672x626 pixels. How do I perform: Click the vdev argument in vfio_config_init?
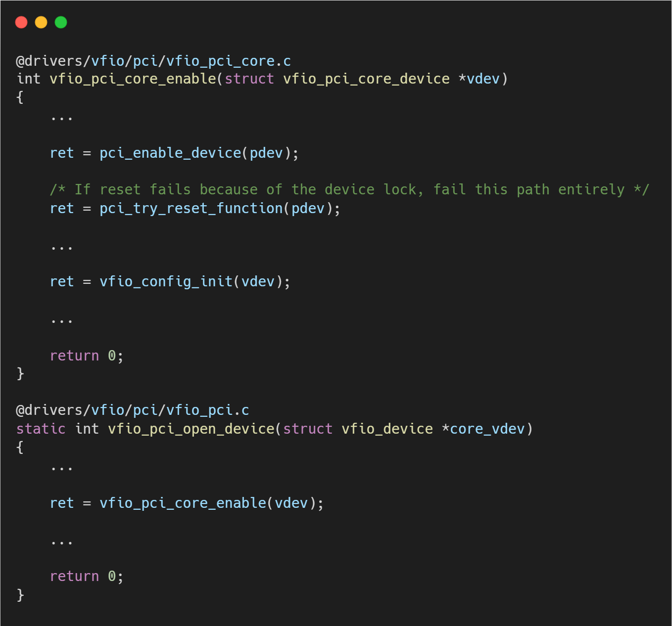coord(258,281)
